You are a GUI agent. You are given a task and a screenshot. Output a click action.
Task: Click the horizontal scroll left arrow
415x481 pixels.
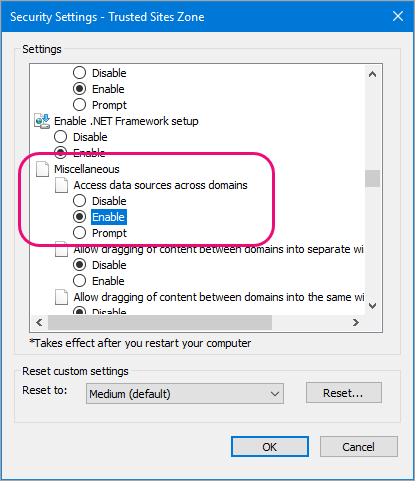pyautogui.click(x=39, y=322)
